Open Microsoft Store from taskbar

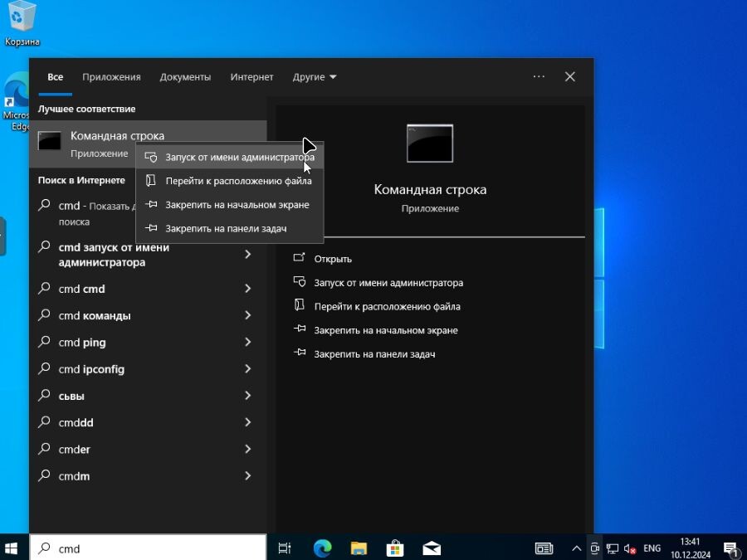(x=395, y=548)
